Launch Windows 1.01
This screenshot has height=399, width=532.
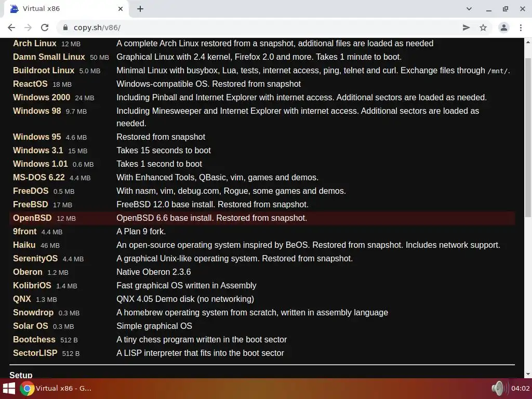(41, 164)
